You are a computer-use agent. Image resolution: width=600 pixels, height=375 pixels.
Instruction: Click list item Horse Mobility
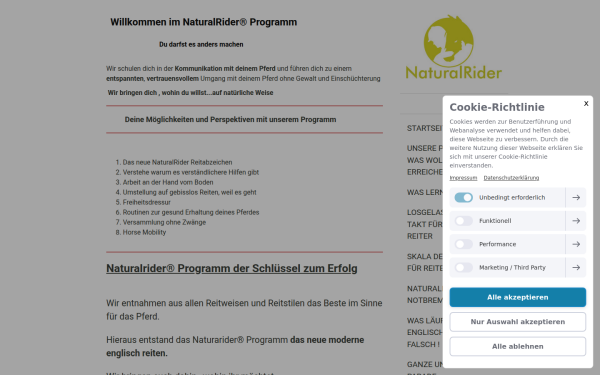(x=144, y=232)
